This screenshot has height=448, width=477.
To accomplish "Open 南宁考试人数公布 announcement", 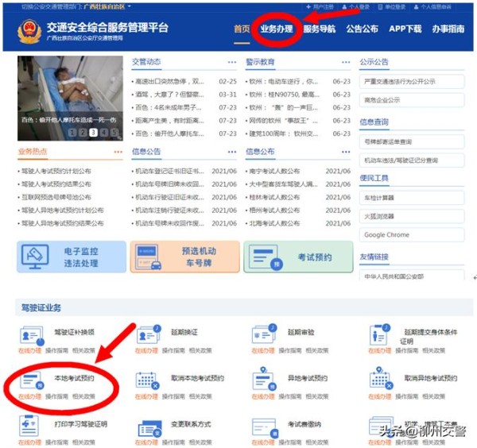I will click(x=274, y=171).
